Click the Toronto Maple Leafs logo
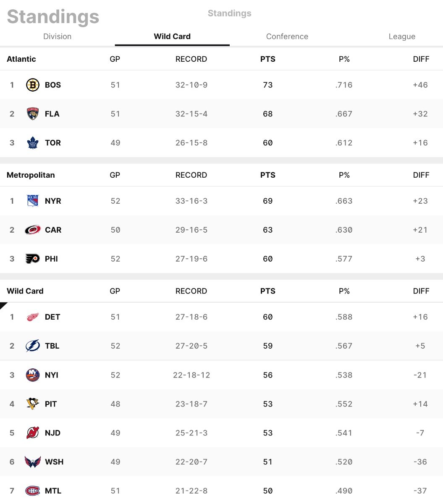 coord(33,143)
